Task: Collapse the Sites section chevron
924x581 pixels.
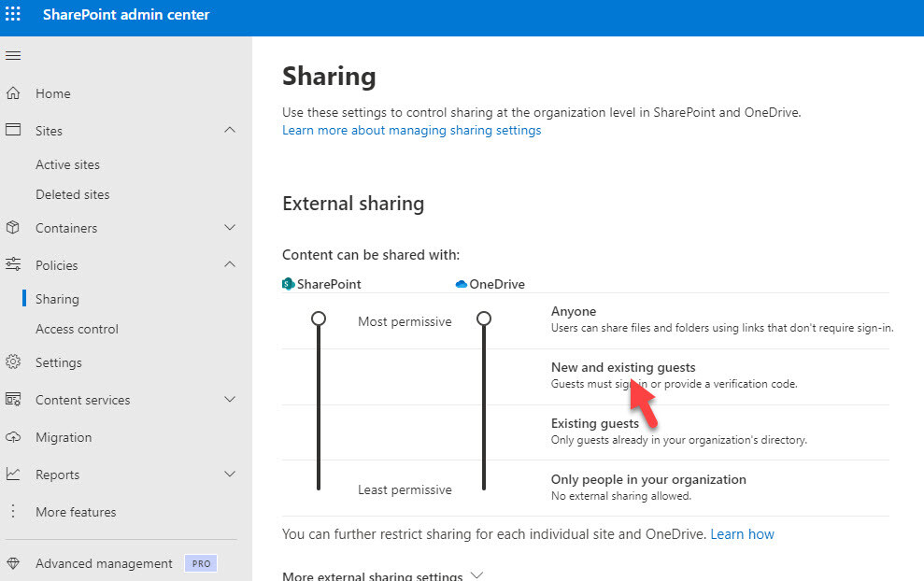Action: coord(230,130)
